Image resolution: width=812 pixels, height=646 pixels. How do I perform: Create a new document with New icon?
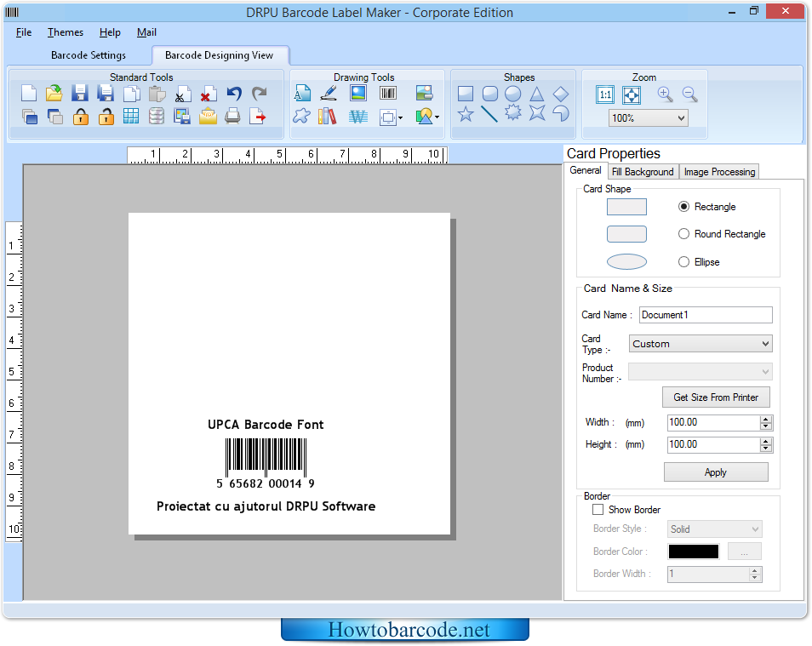[x=29, y=94]
